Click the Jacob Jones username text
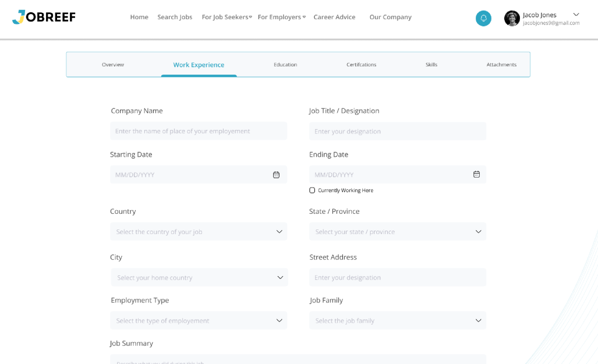Image resolution: width=598 pixels, height=364 pixels. [539, 15]
